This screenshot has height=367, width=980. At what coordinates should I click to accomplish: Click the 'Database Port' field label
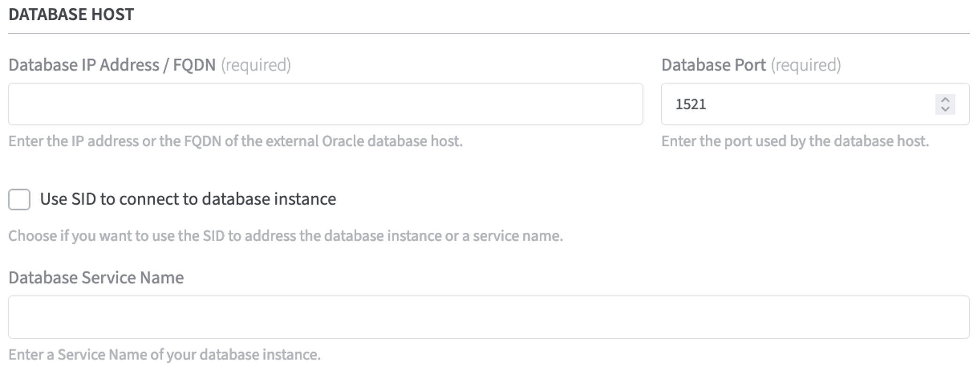pos(713,65)
